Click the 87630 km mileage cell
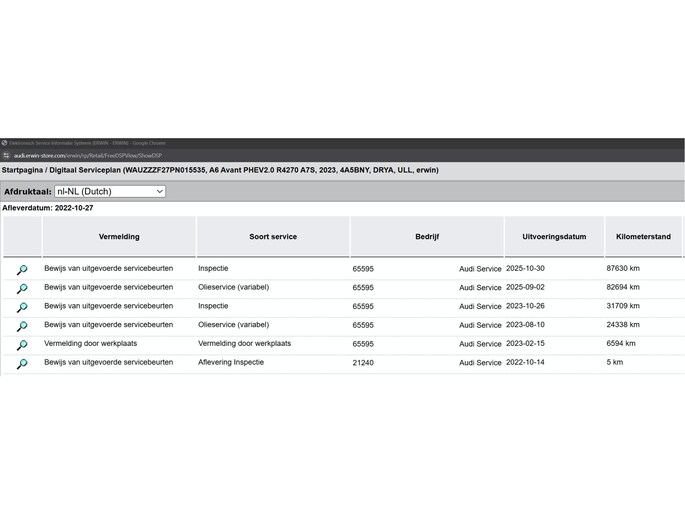The height and width of the screenshot is (514, 685). pos(622,268)
